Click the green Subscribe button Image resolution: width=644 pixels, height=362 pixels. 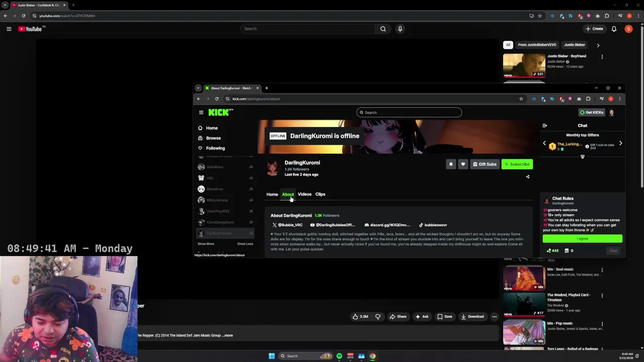[x=517, y=164]
